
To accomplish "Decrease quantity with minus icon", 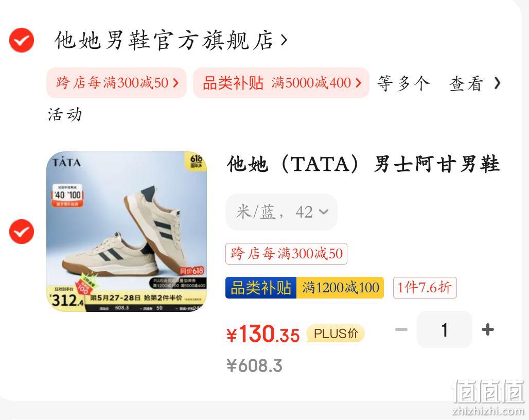I will click(x=401, y=329).
